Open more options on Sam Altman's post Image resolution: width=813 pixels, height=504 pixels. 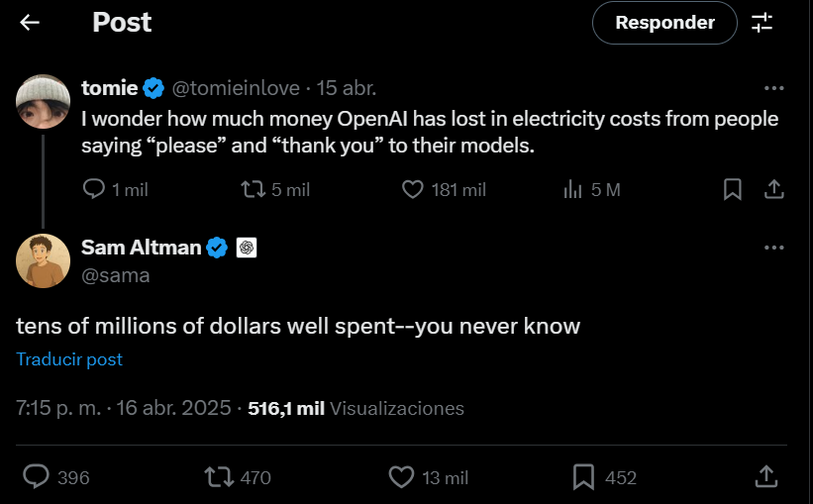coord(774,248)
